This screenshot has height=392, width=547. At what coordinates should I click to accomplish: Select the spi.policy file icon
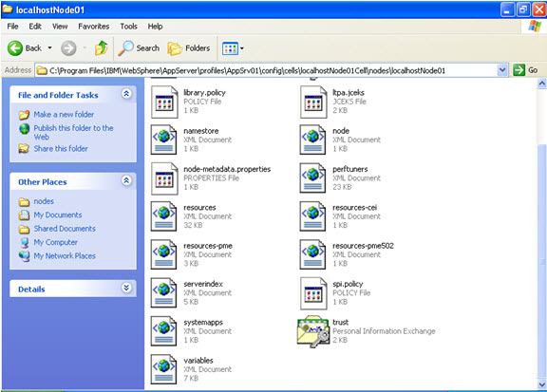coord(313,293)
